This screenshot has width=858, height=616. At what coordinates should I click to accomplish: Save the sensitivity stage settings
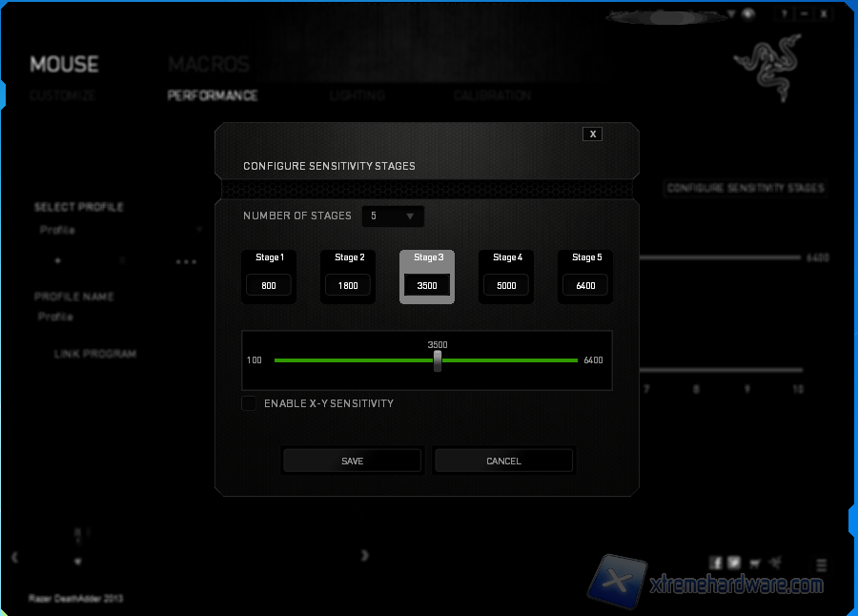[352, 461]
